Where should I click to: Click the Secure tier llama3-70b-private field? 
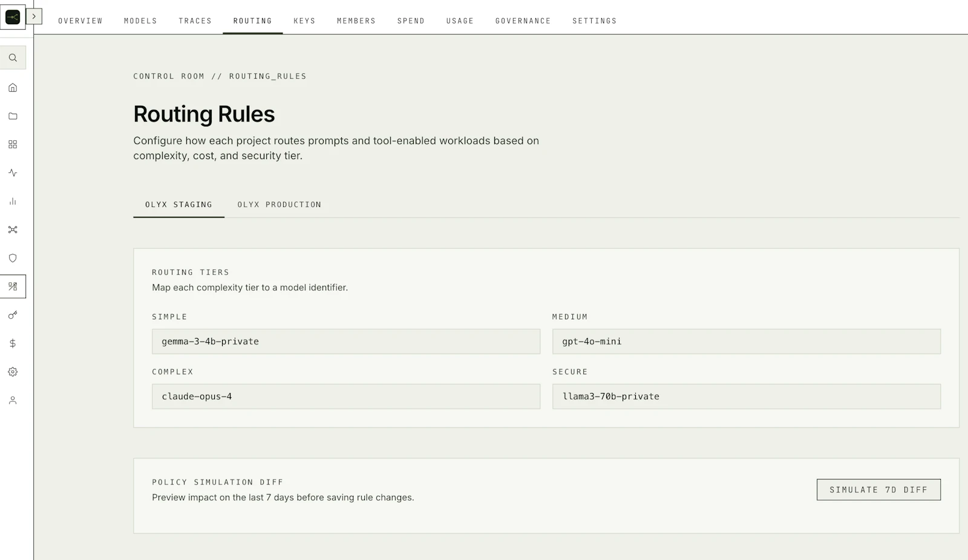click(x=747, y=397)
